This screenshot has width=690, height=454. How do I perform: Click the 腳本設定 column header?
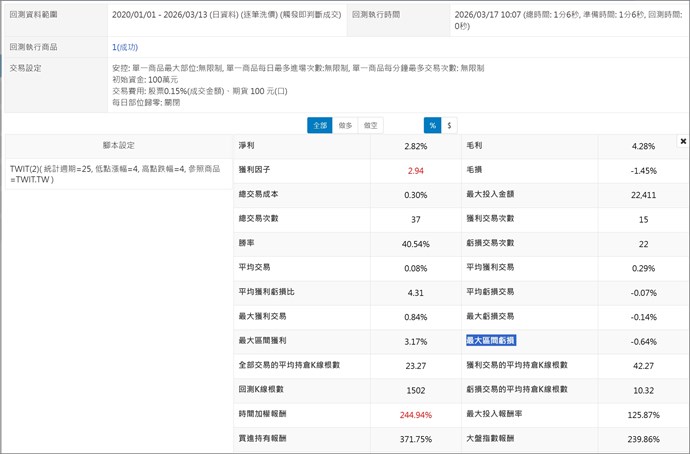pos(117,145)
